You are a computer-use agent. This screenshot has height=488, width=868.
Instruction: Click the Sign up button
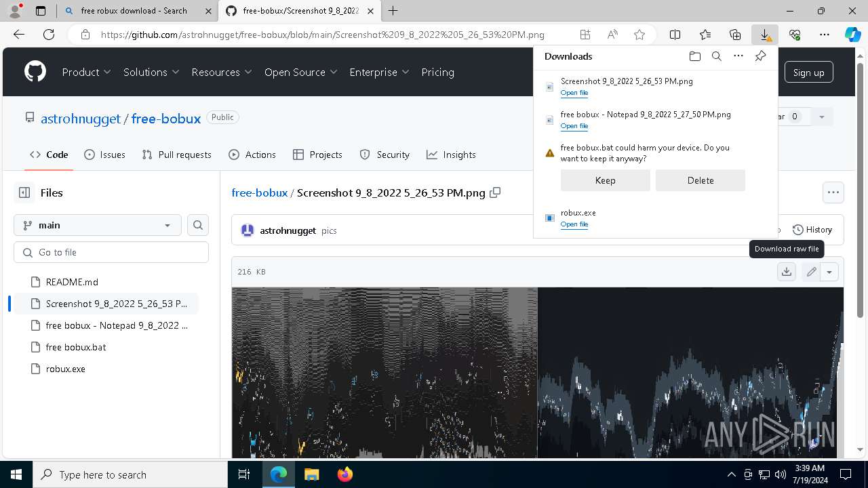pyautogui.click(x=808, y=73)
